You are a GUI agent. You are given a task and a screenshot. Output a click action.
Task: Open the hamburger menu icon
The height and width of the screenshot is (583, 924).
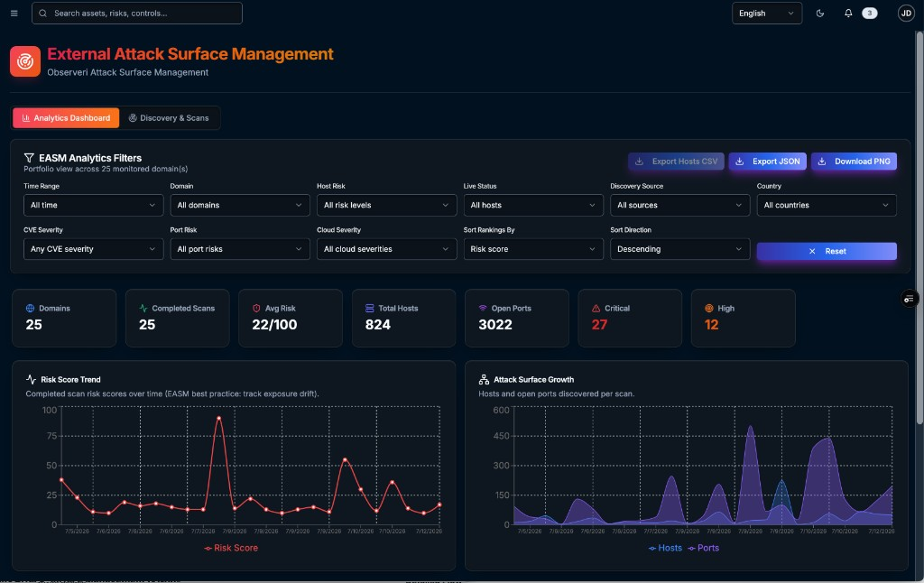click(x=14, y=13)
